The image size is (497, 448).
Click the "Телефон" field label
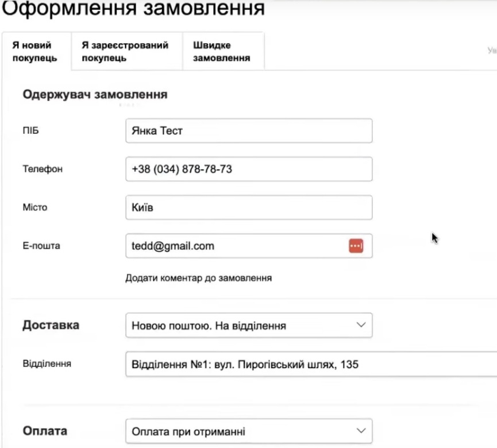(42, 169)
